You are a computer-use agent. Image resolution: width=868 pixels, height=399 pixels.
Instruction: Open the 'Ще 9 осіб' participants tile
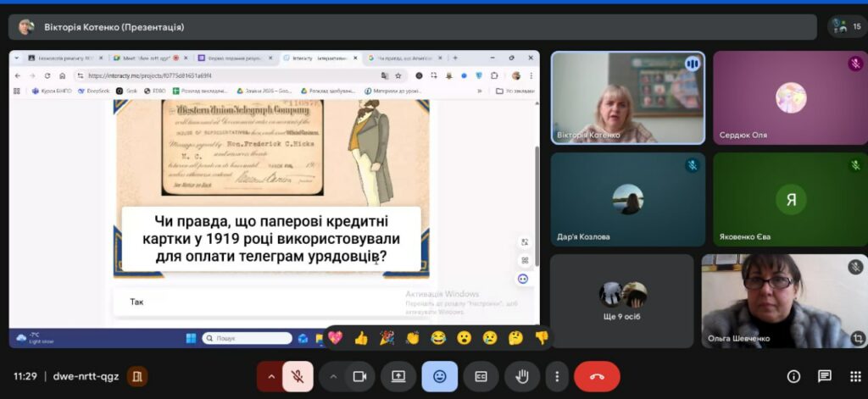[x=623, y=301]
